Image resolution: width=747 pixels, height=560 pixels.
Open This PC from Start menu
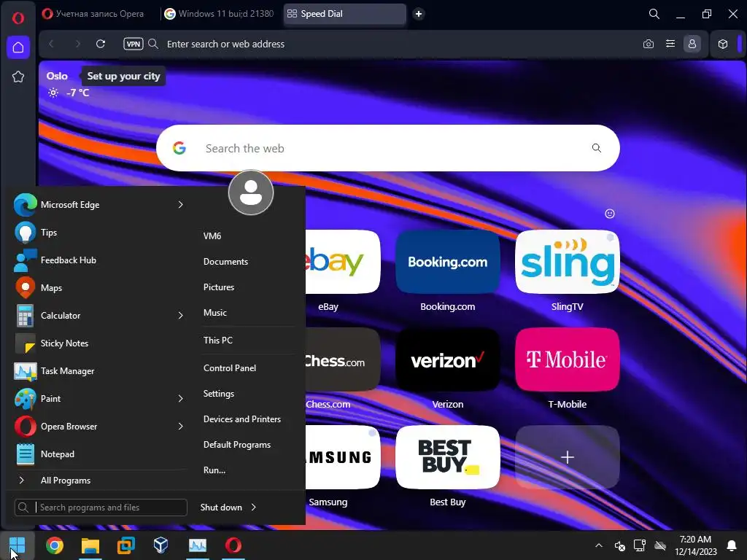pos(218,340)
